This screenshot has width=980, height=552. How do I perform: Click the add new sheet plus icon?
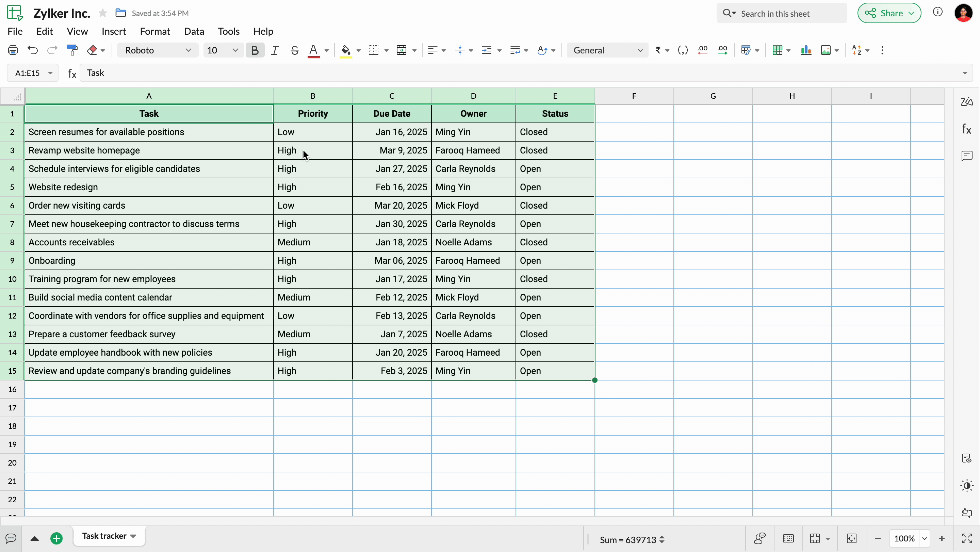(56, 538)
